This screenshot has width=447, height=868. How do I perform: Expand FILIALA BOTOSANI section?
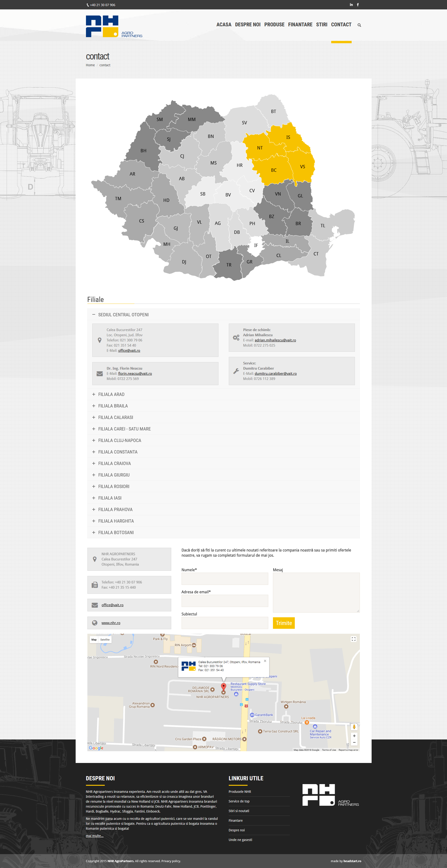click(x=223, y=532)
